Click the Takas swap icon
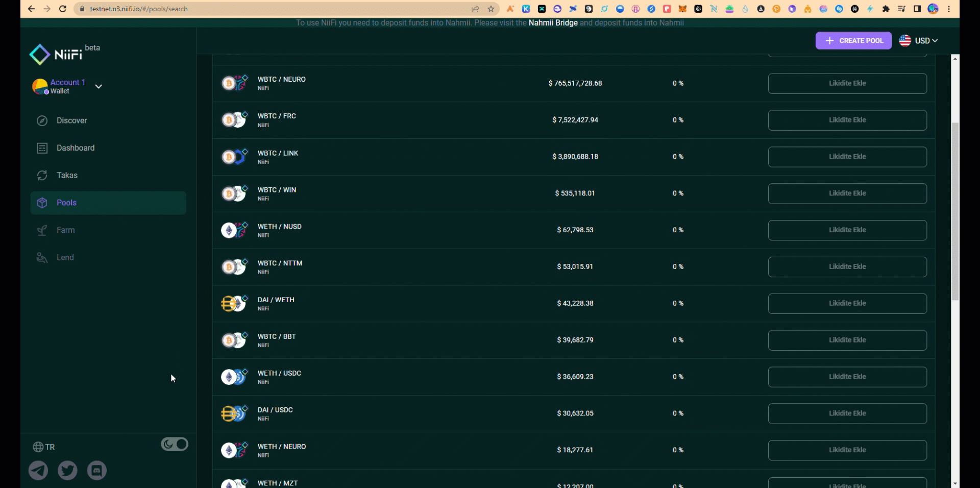 pos(42,175)
